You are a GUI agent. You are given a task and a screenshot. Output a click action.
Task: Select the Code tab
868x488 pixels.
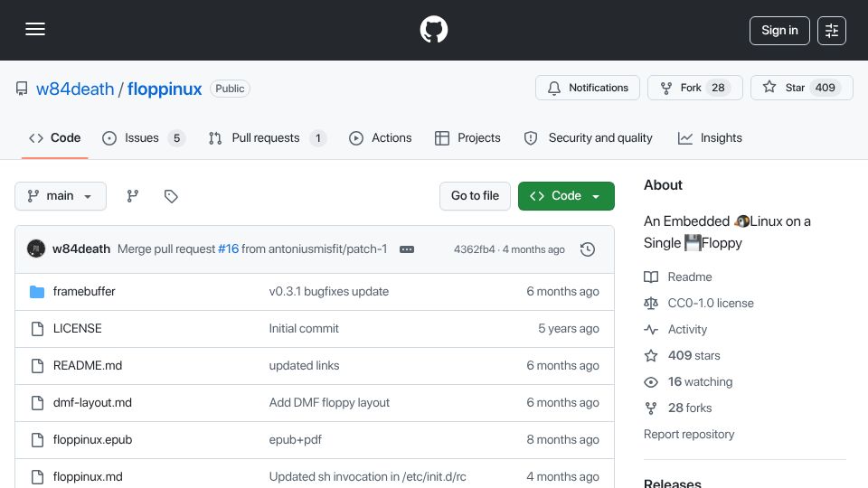pyautogui.click(x=55, y=137)
